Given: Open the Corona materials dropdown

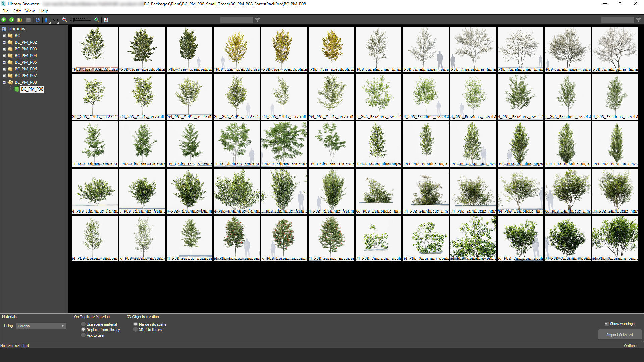Looking at the screenshot, I should point(41,326).
